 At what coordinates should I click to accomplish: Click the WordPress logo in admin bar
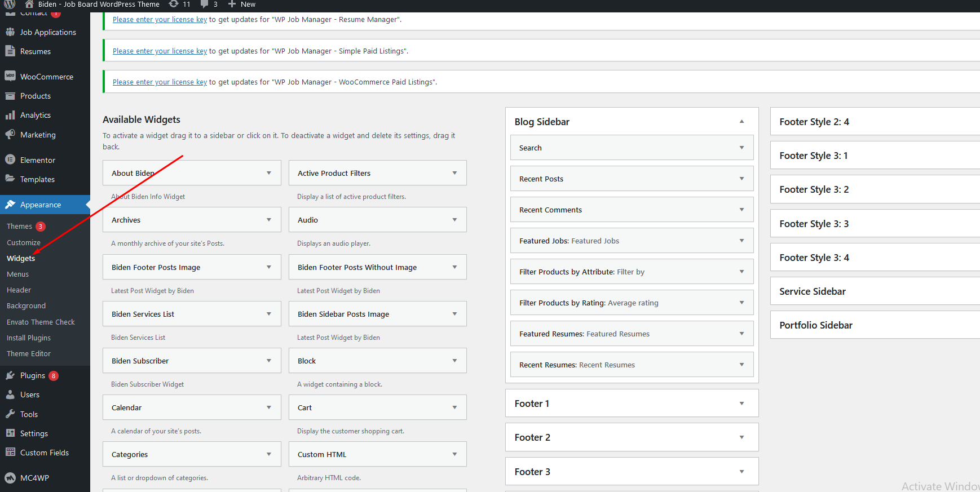tap(10, 4)
